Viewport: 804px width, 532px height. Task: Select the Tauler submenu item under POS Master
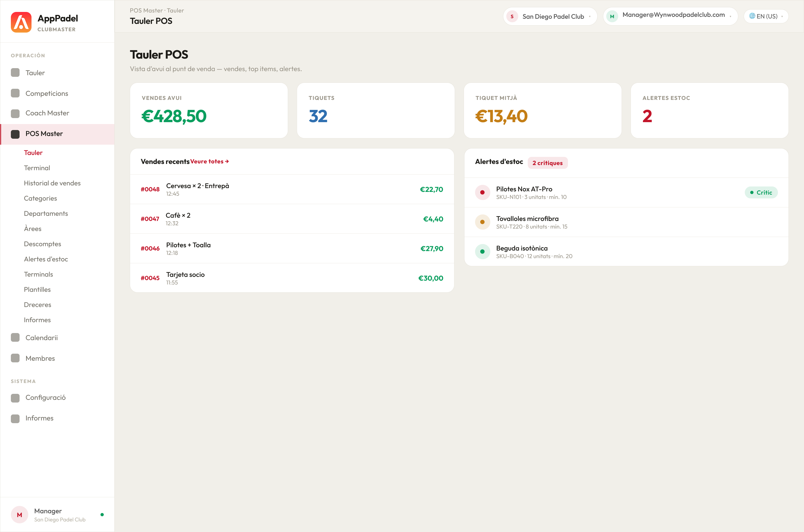[x=33, y=153]
